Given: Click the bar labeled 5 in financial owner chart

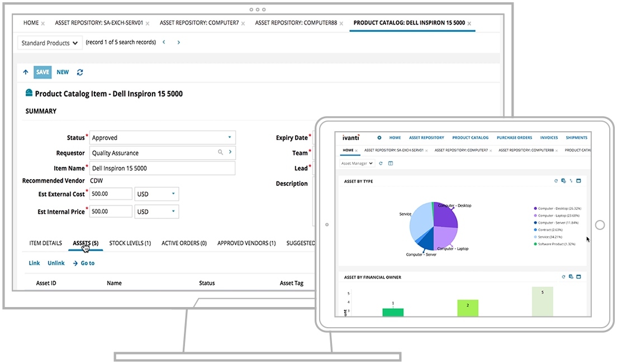Looking at the screenshot, I should click(x=542, y=301).
